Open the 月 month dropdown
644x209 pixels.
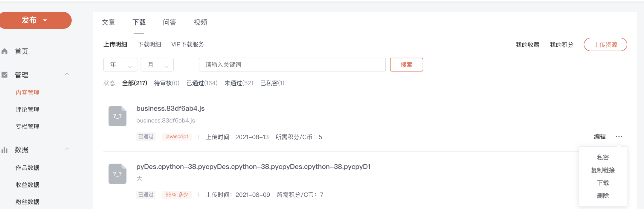click(157, 65)
